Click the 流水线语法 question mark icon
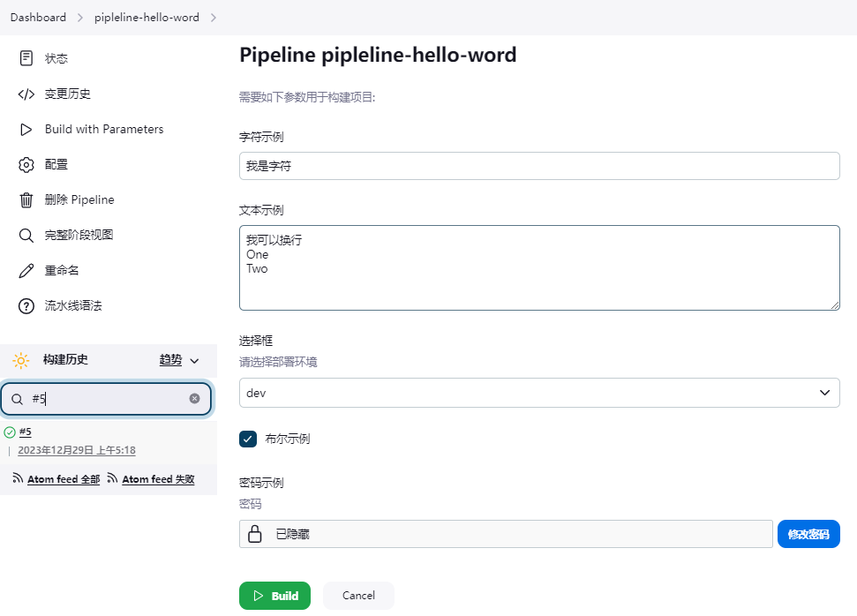 coord(26,305)
